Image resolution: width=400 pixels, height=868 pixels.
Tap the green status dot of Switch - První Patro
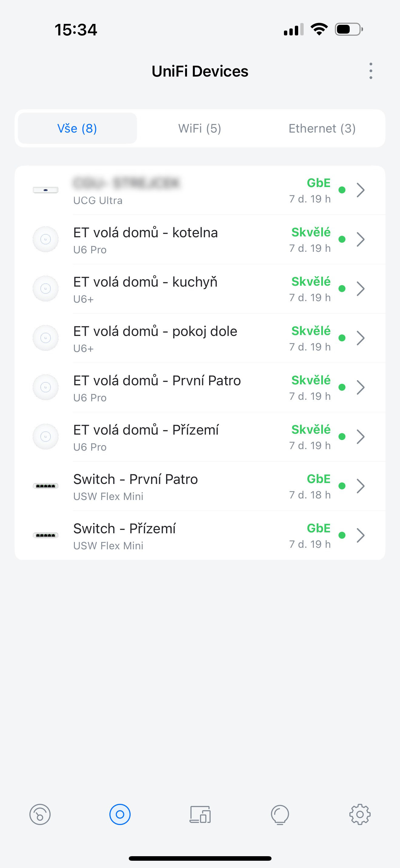click(342, 486)
